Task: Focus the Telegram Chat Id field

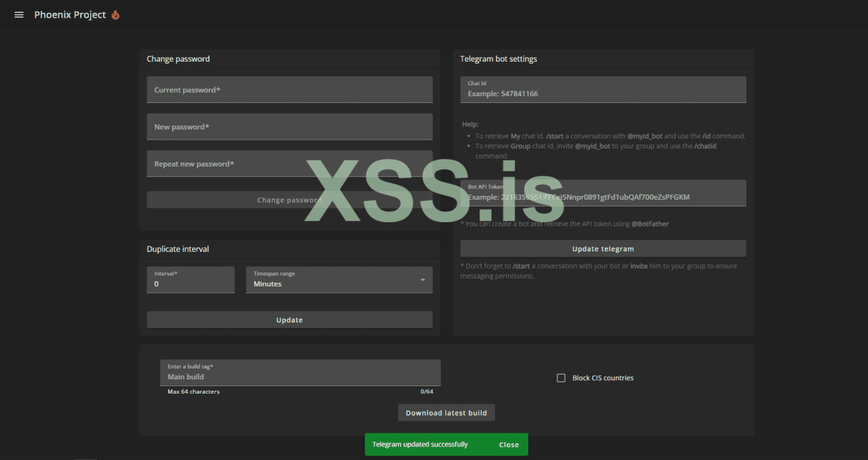Action: click(x=603, y=89)
